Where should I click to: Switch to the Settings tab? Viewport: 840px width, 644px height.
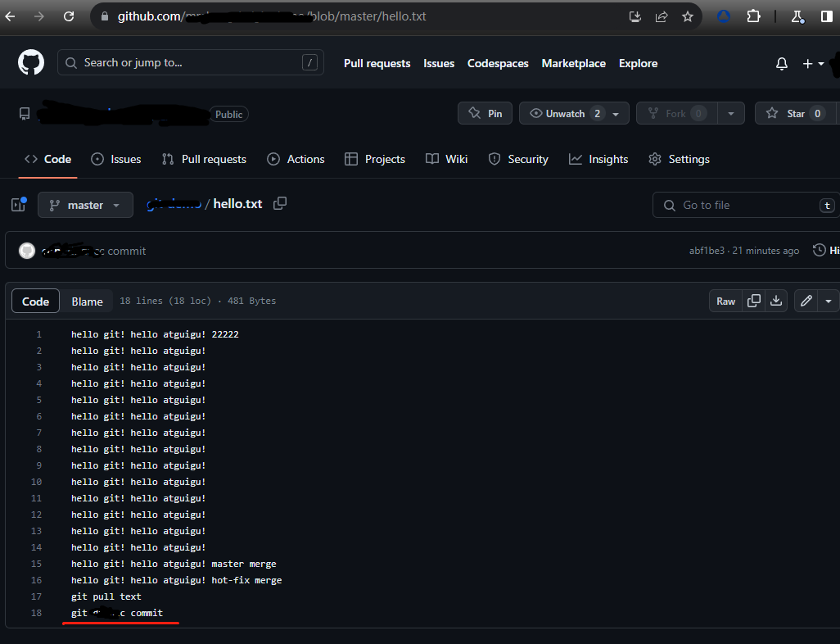tap(680, 159)
